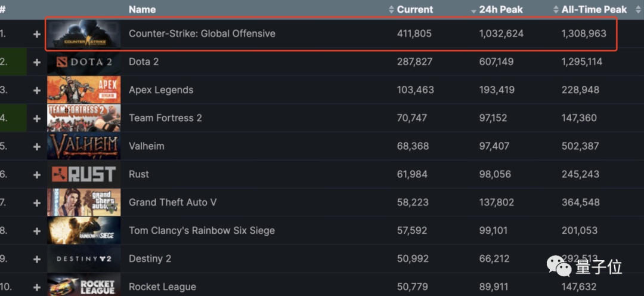Add Rust with its plus icon
Viewport: 644px width, 296px height.
click(x=37, y=175)
